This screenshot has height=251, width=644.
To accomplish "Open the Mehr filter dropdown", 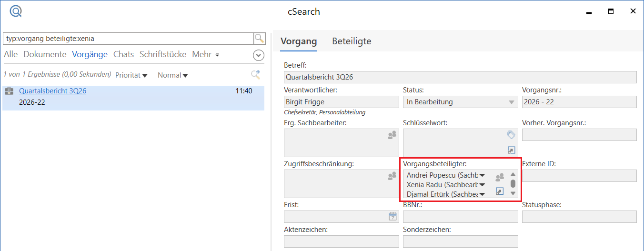I will pos(206,54).
